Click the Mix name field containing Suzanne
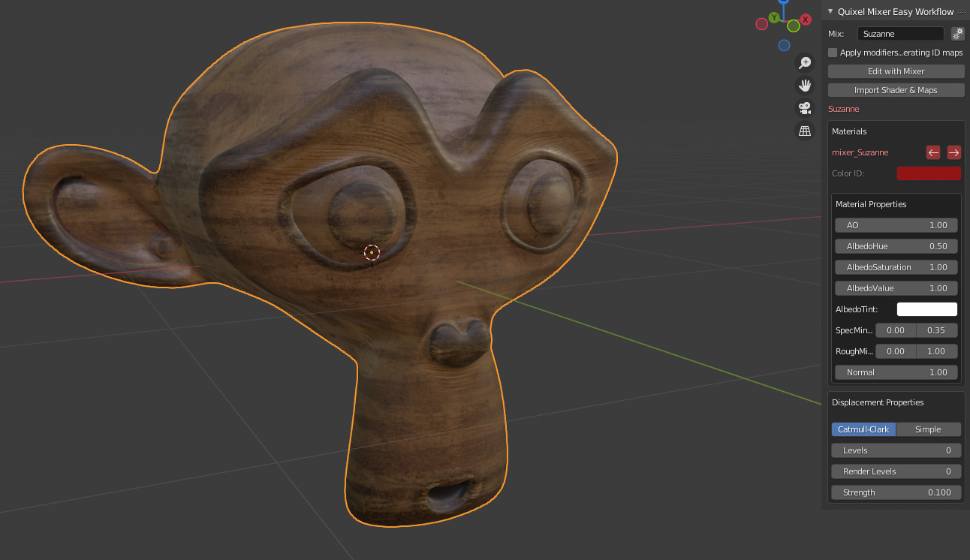 (901, 34)
